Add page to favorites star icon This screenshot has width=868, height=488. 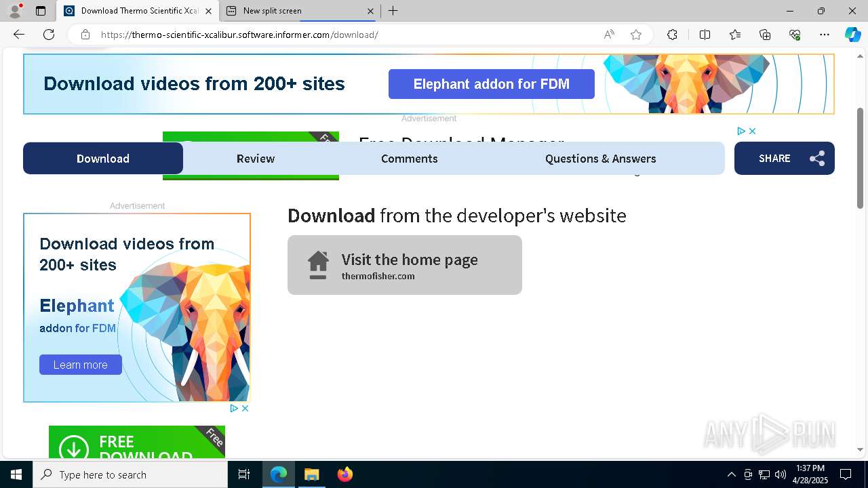636,35
